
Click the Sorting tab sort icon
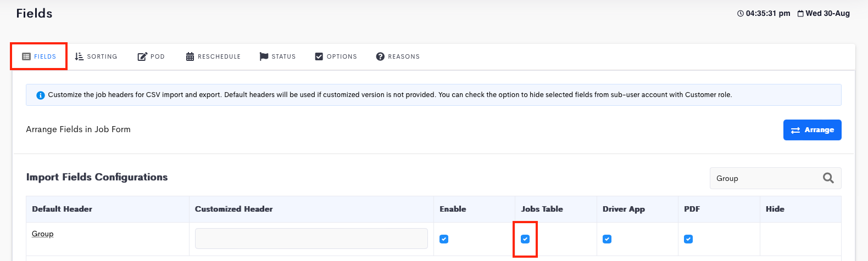[x=79, y=56]
